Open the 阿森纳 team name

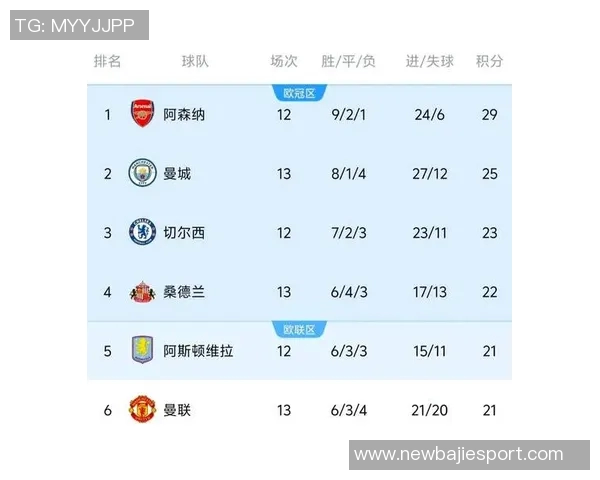(x=184, y=114)
